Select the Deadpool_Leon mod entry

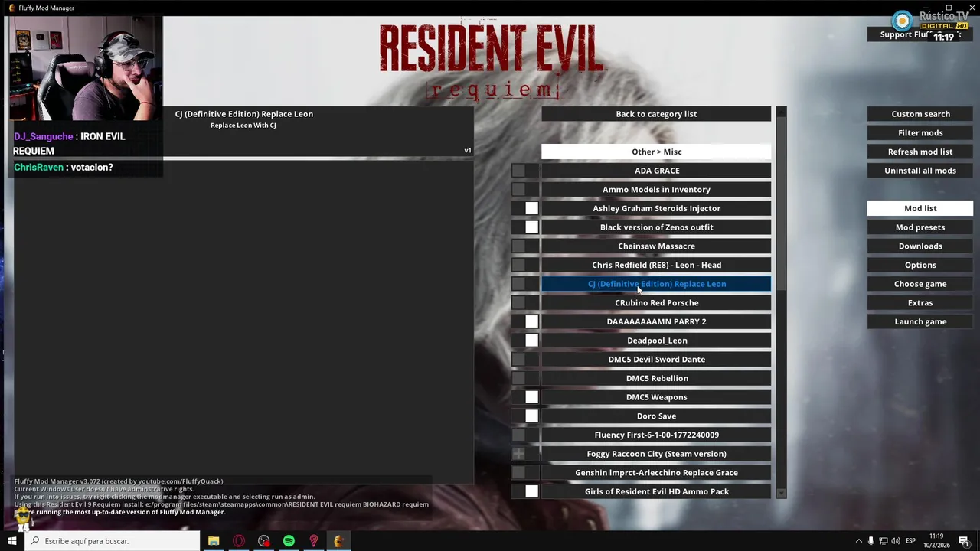(656, 341)
